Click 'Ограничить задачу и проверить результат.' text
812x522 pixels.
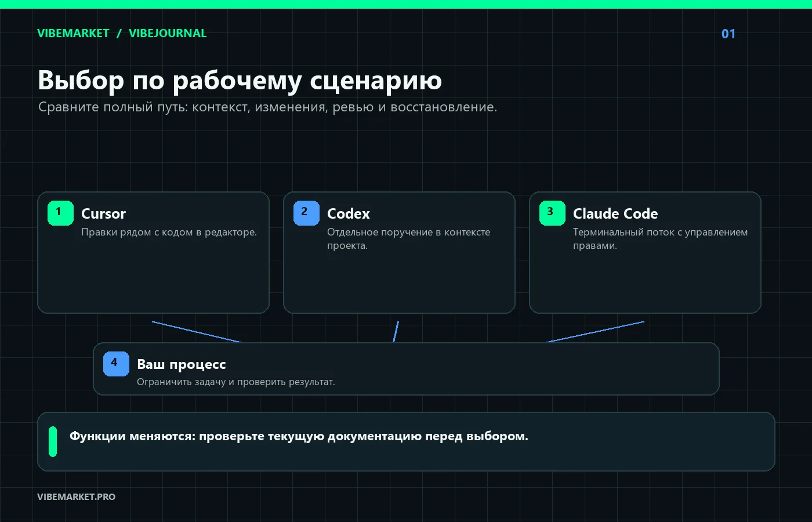pyautogui.click(x=236, y=382)
